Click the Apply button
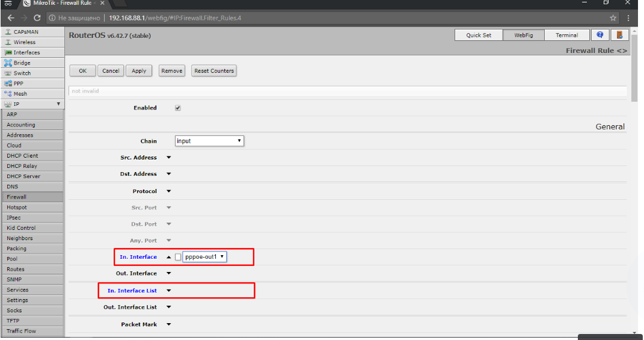Viewport: 644px width, 340px height. pos(139,71)
